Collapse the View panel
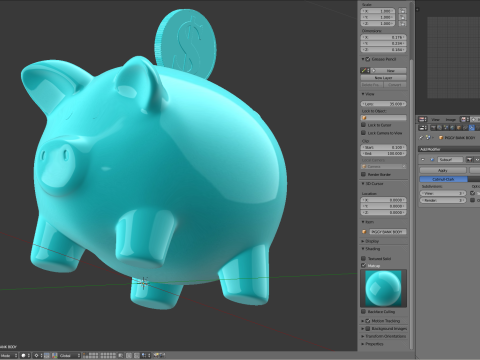480x360 pixels. (363, 94)
